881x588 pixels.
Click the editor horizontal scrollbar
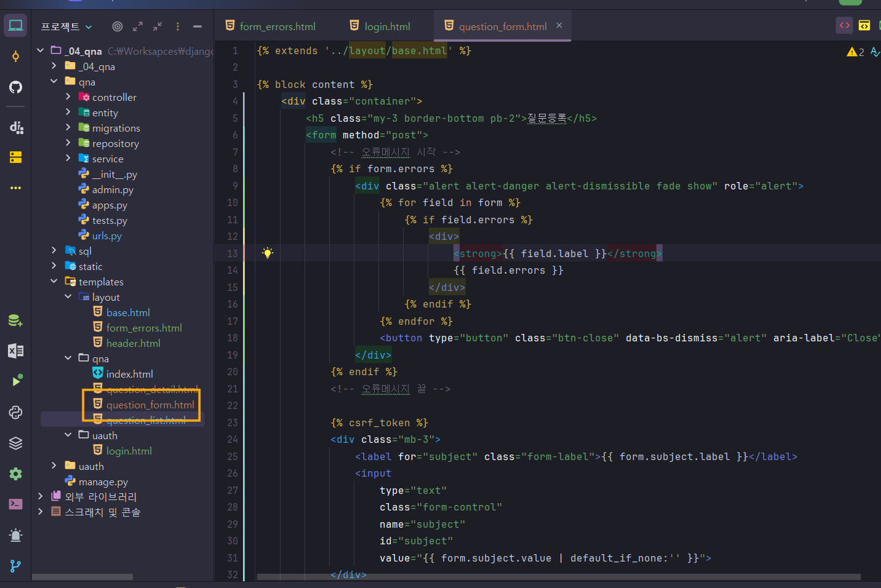[x=558, y=577]
